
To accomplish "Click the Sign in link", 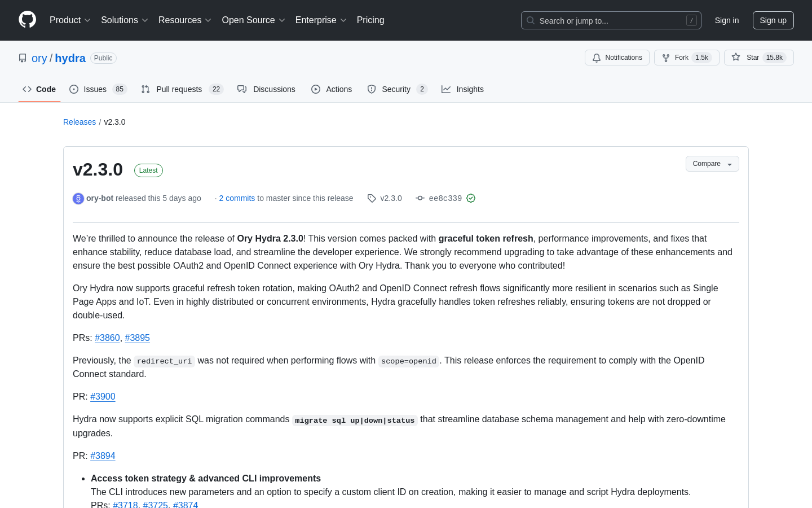I will [x=727, y=20].
